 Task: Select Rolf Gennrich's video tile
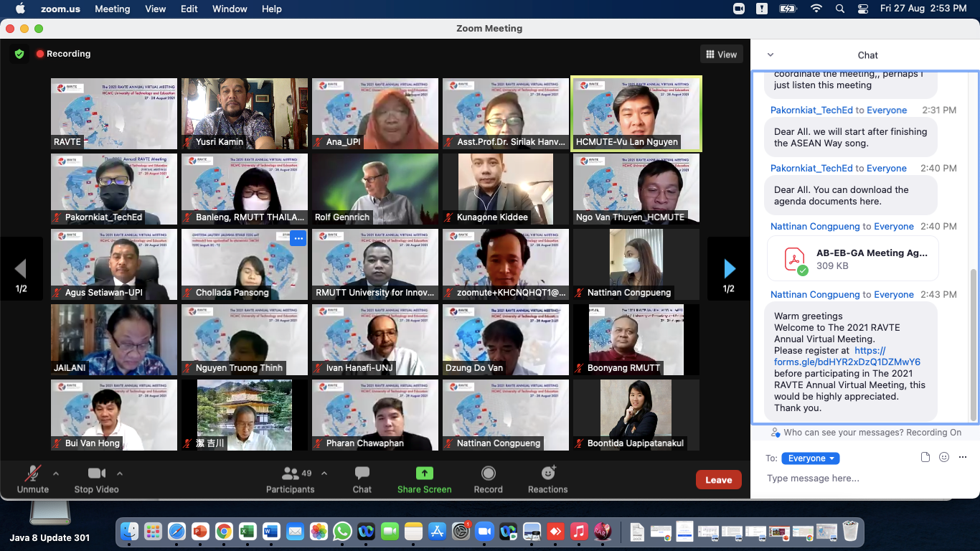click(375, 189)
